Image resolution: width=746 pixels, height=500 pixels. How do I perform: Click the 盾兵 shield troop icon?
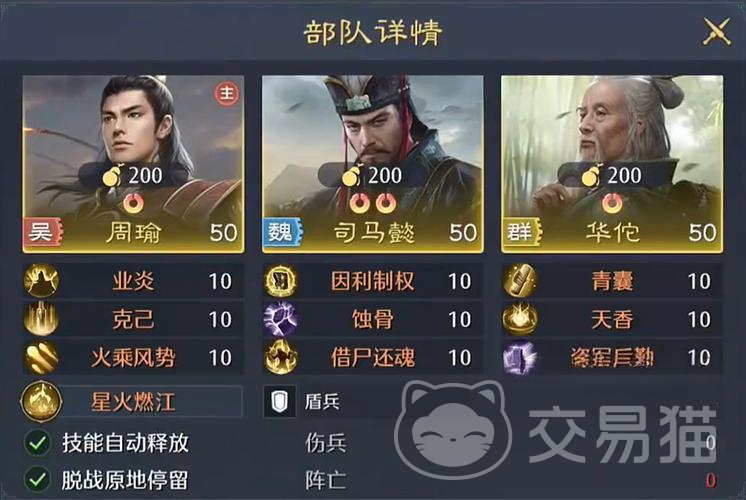pyautogui.click(x=280, y=402)
